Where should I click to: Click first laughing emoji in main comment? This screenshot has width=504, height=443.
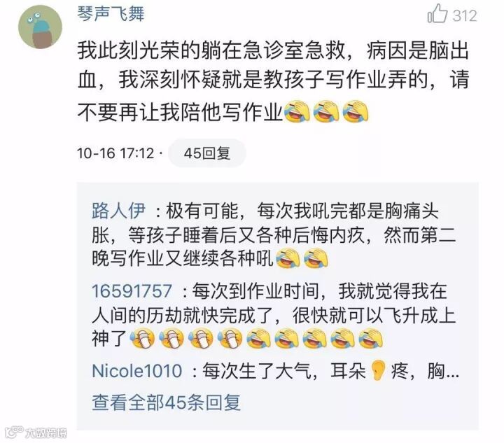[297, 111]
